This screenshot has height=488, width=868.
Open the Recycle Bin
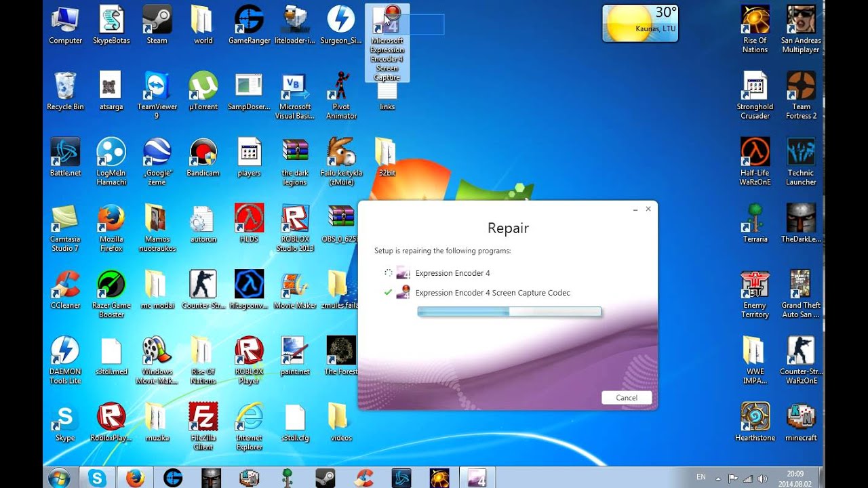point(65,91)
